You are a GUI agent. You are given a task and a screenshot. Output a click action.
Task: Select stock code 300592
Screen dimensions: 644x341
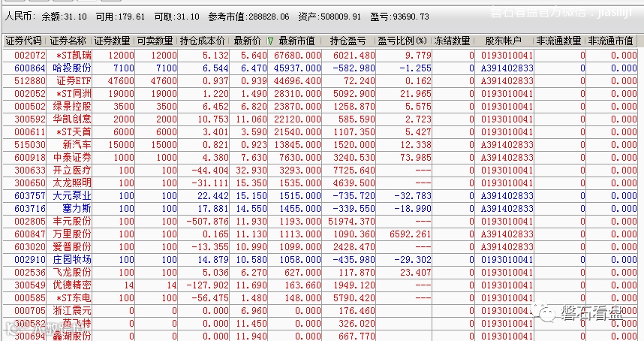(30, 119)
